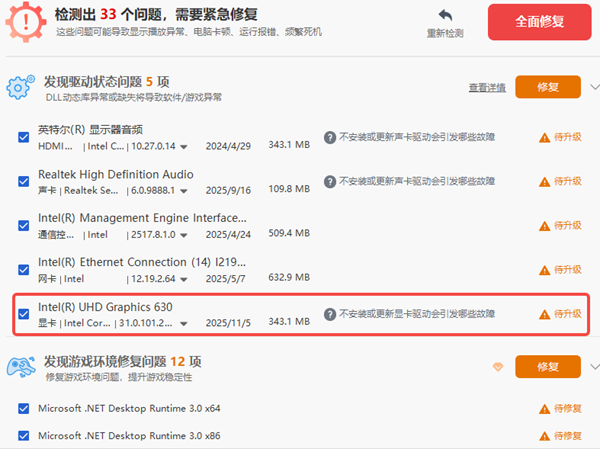Screen dimensions: 600x449
Task: Open the 查看详情 link
Action: (x=486, y=88)
